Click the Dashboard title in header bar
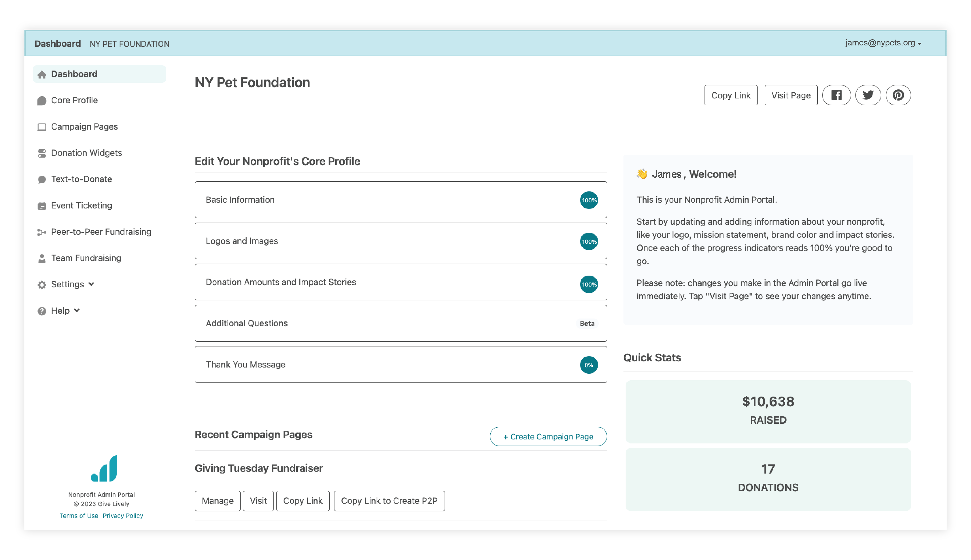Image resolution: width=971 pixels, height=560 pixels. (x=58, y=44)
